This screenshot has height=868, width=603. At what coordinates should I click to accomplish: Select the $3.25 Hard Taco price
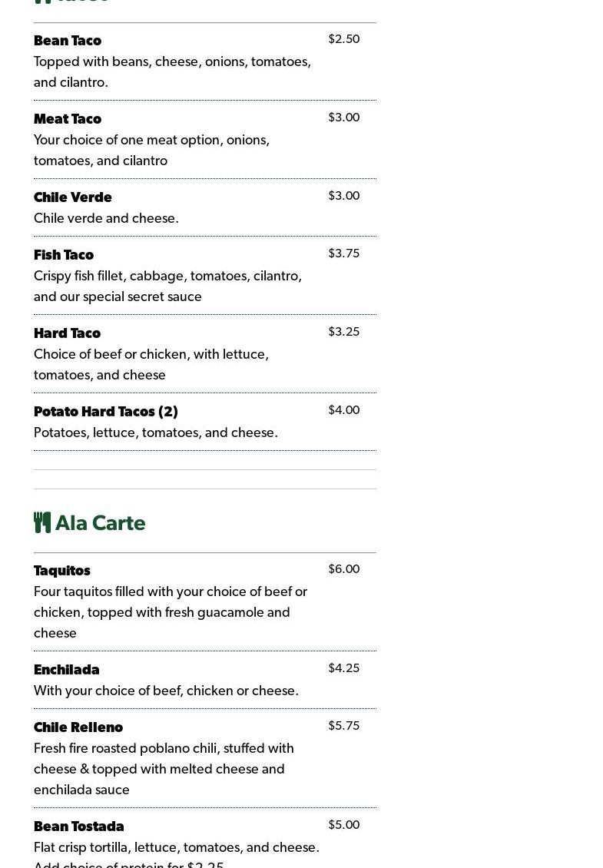click(343, 332)
